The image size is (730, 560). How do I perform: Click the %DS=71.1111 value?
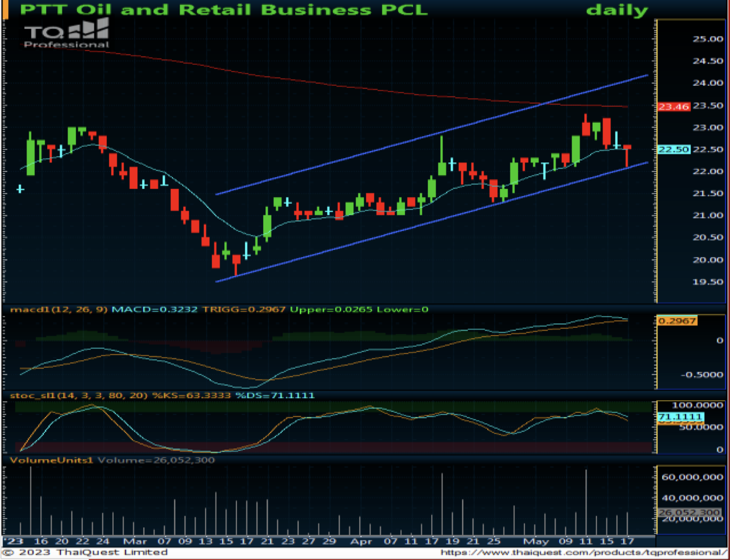click(x=275, y=395)
